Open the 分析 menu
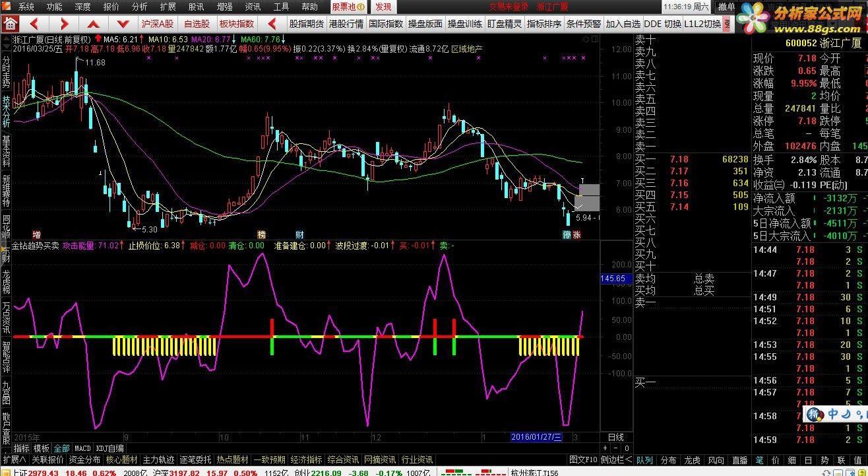868x476 pixels. (139, 7)
